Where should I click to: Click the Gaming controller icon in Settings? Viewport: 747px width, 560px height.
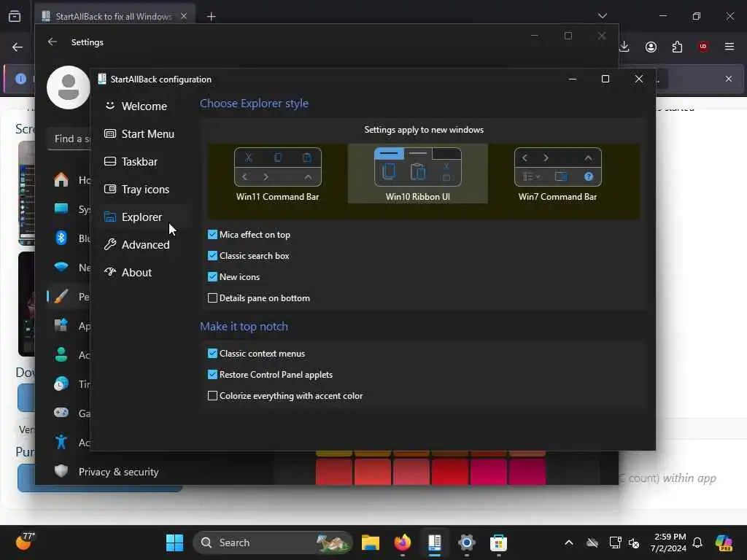click(61, 413)
